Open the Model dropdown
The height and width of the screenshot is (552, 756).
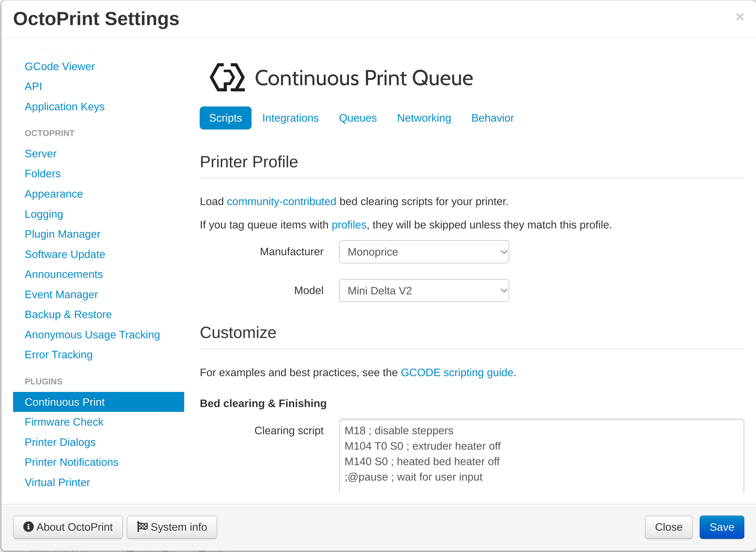click(x=424, y=291)
